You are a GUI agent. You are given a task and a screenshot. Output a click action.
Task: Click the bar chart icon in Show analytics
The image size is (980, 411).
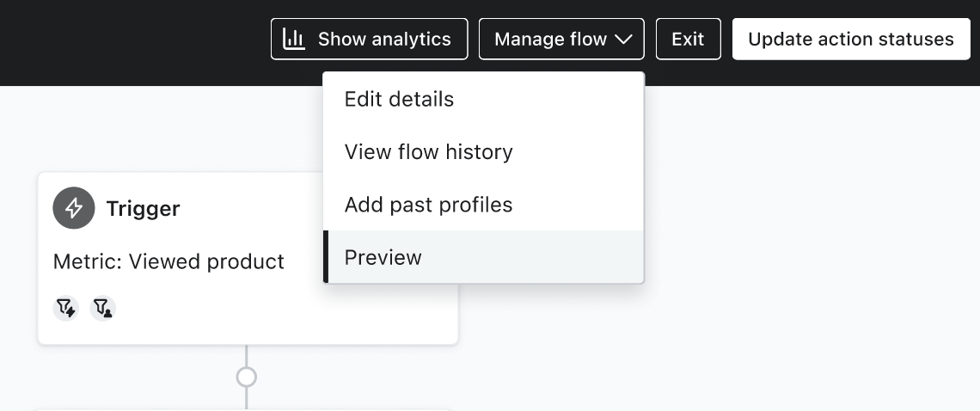(294, 39)
